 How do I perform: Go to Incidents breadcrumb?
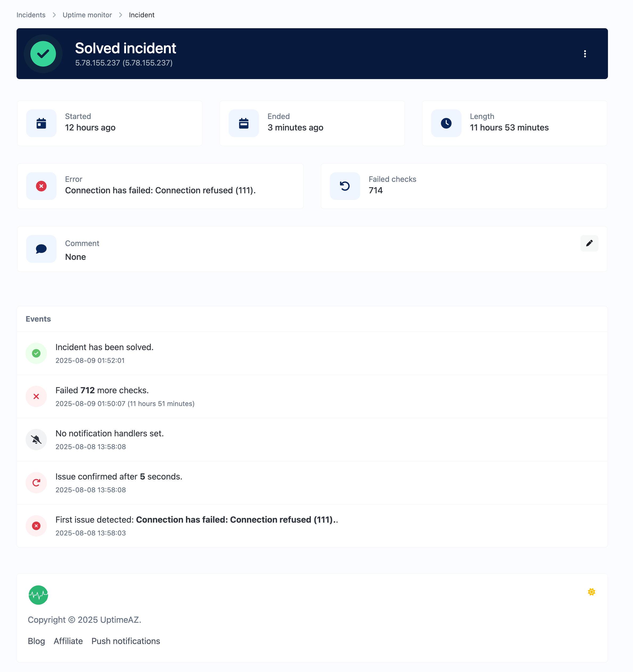[x=31, y=15]
